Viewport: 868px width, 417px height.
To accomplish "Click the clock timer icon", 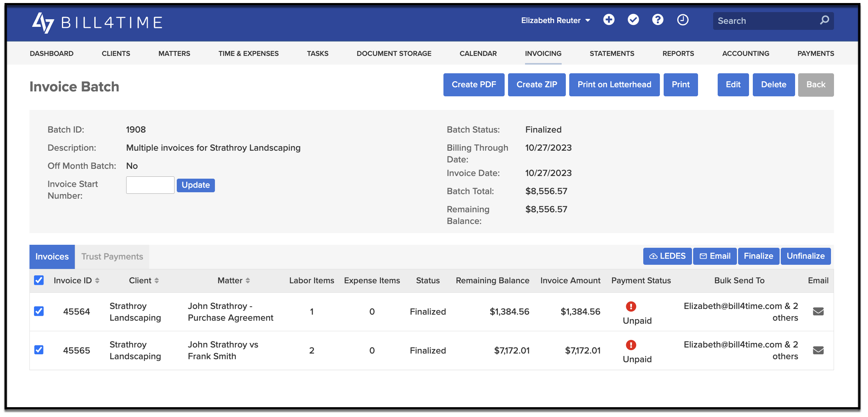I will click(683, 20).
